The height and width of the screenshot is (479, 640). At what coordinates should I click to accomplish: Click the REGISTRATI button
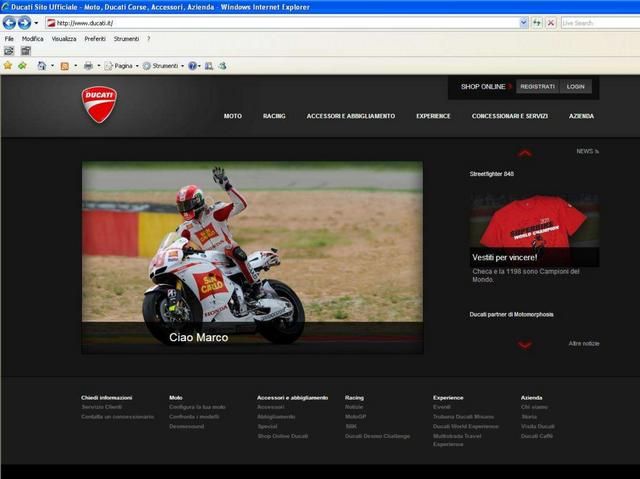point(537,86)
